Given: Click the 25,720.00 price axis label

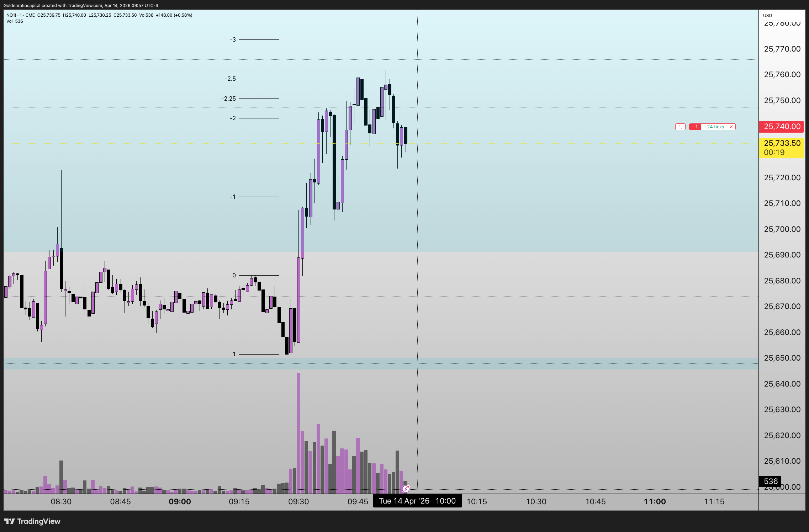Looking at the screenshot, I should point(782,177).
